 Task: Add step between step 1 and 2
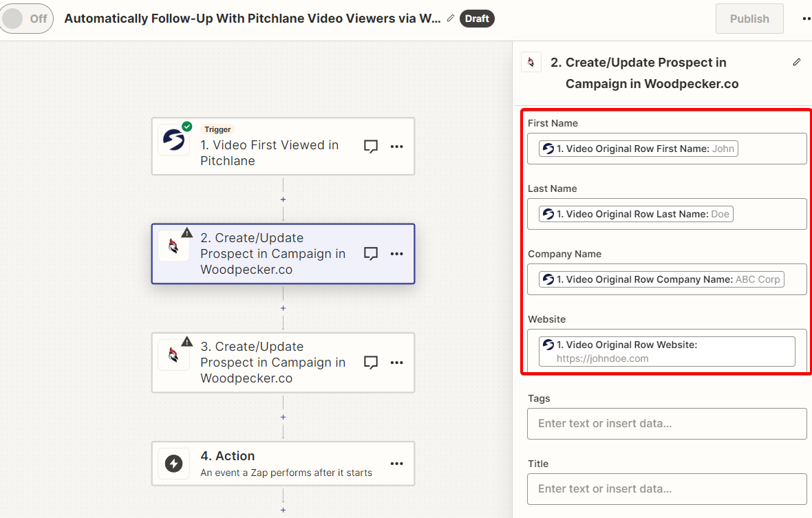coord(283,199)
